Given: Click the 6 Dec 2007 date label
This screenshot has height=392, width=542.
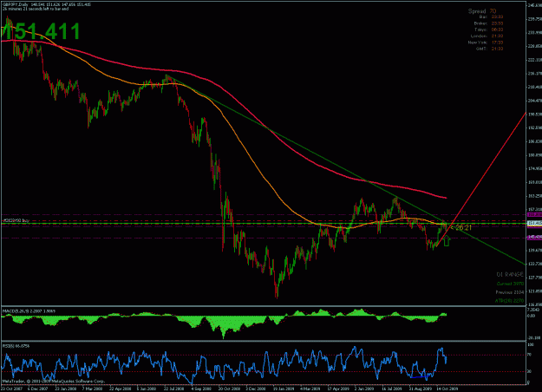Looking at the screenshot, I should tap(37, 389).
